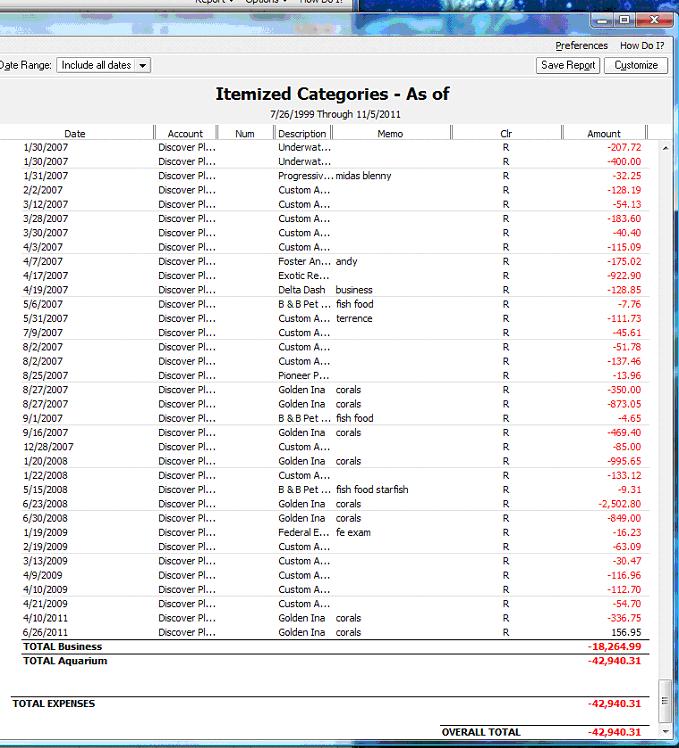This screenshot has width=679, height=748.
Task: Select the 1/31/2007 midas blenny memo
Action: (363, 176)
